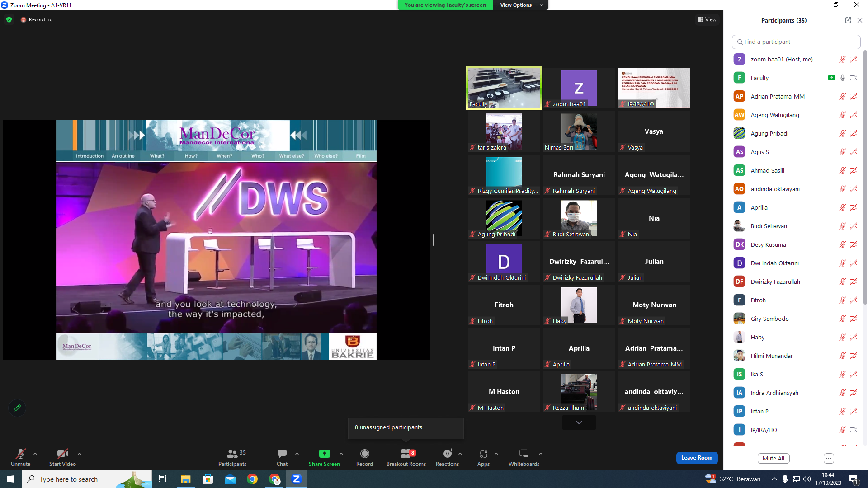
Task: Open Task View in the taskbar
Action: tap(163, 479)
